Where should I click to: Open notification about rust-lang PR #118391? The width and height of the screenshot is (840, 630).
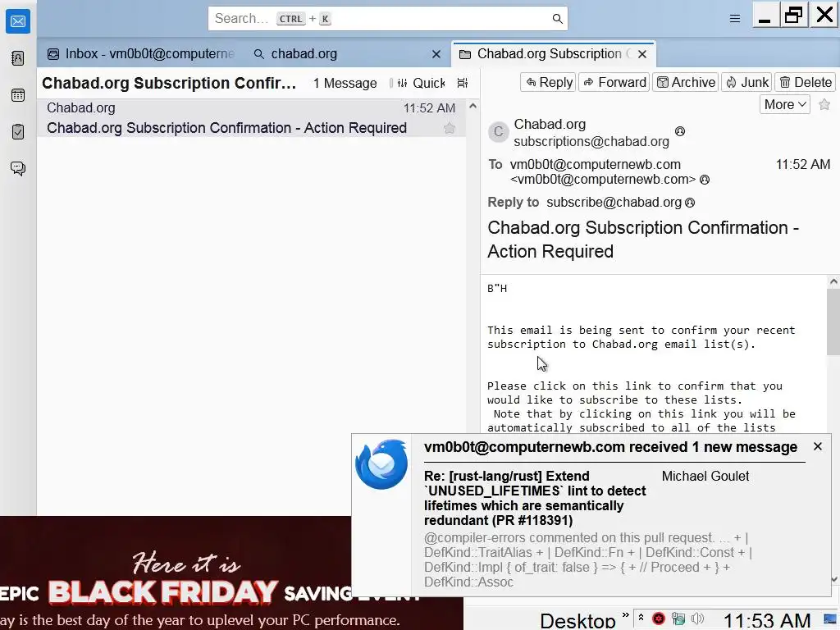pos(535,498)
